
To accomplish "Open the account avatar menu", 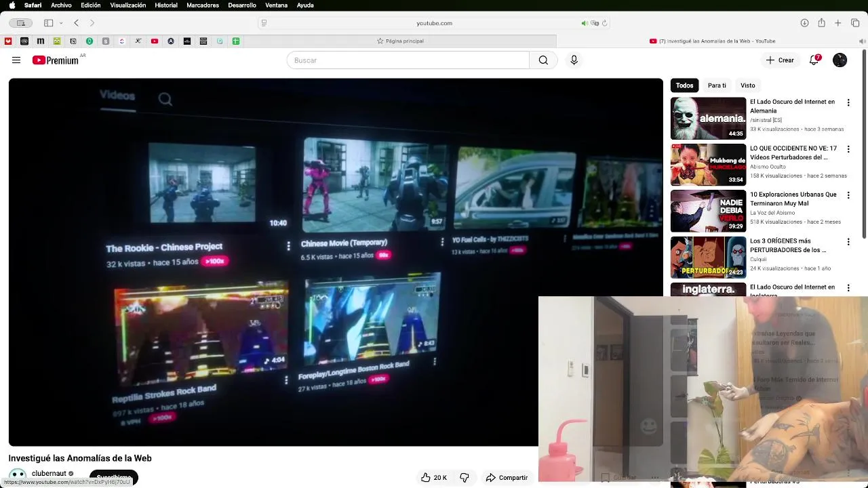I will click(x=840, y=60).
